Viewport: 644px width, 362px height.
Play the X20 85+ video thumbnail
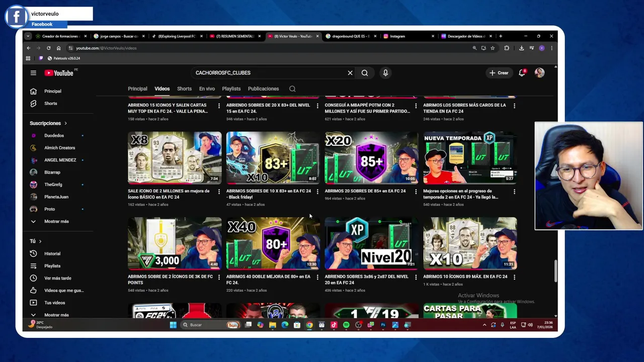pos(371,158)
